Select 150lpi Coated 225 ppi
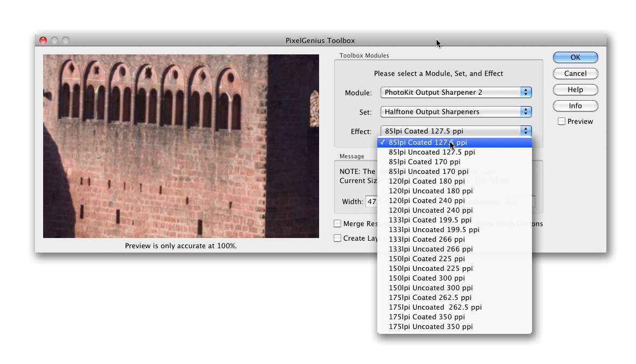Screen dimensions: 636x364 454,259
